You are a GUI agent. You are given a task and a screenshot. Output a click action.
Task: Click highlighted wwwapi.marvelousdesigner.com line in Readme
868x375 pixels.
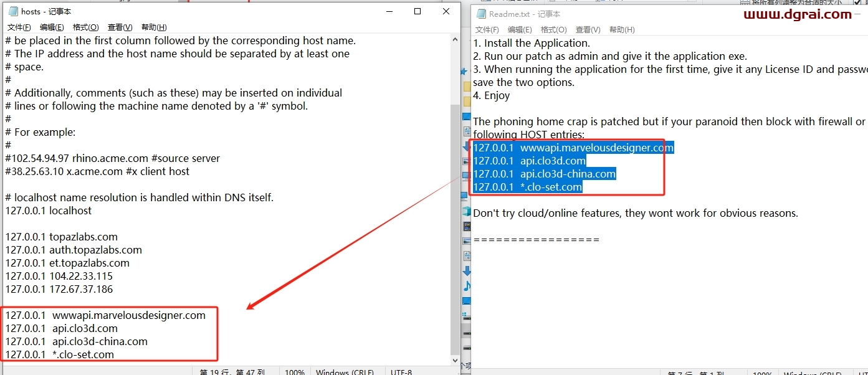573,148
